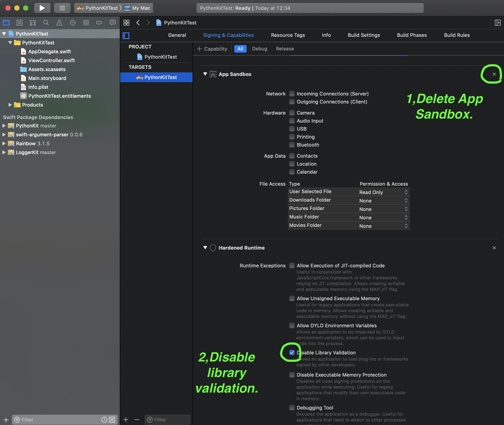The image size is (504, 425).
Task: Collapse the App Sandbox section
Action: [205, 74]
